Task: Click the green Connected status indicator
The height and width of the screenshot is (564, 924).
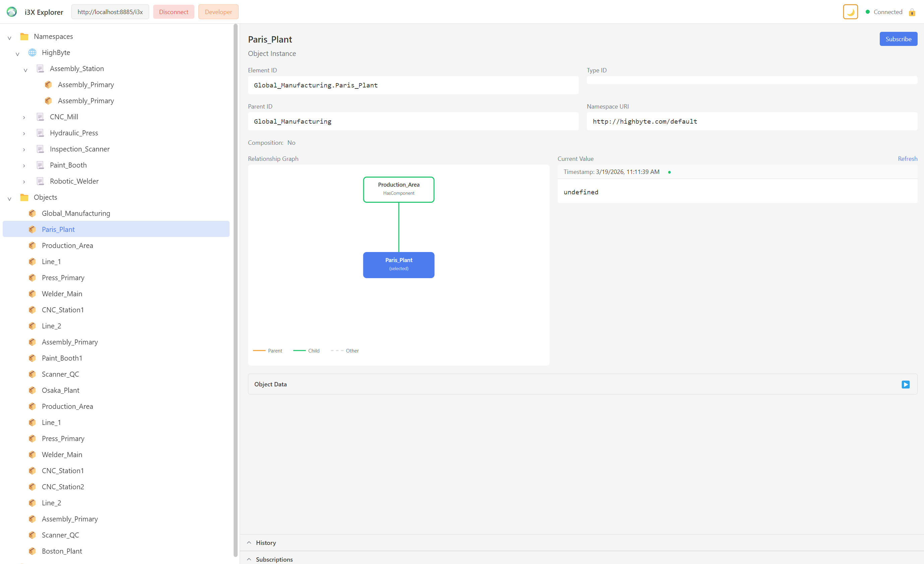Action: (867, 12)
